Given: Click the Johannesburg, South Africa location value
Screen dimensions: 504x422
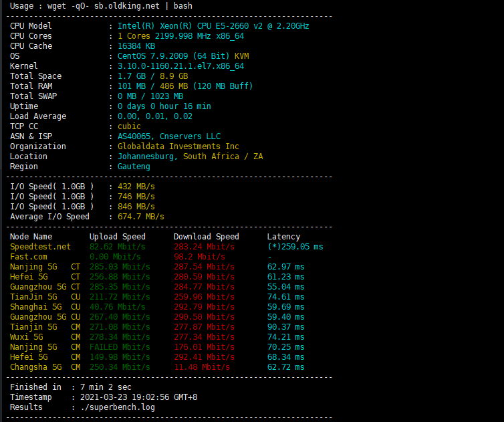Looking at the screenshot, I should (191, 156).
